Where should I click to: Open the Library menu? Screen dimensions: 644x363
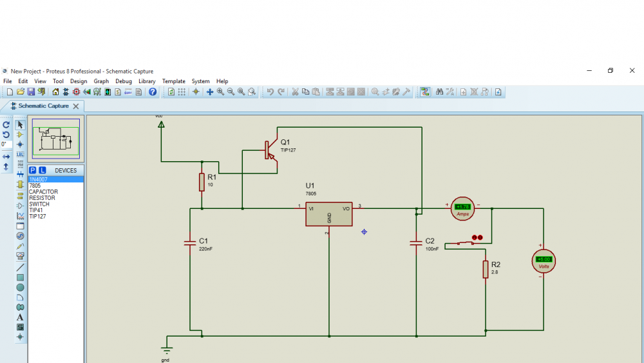tap(147, 81)
